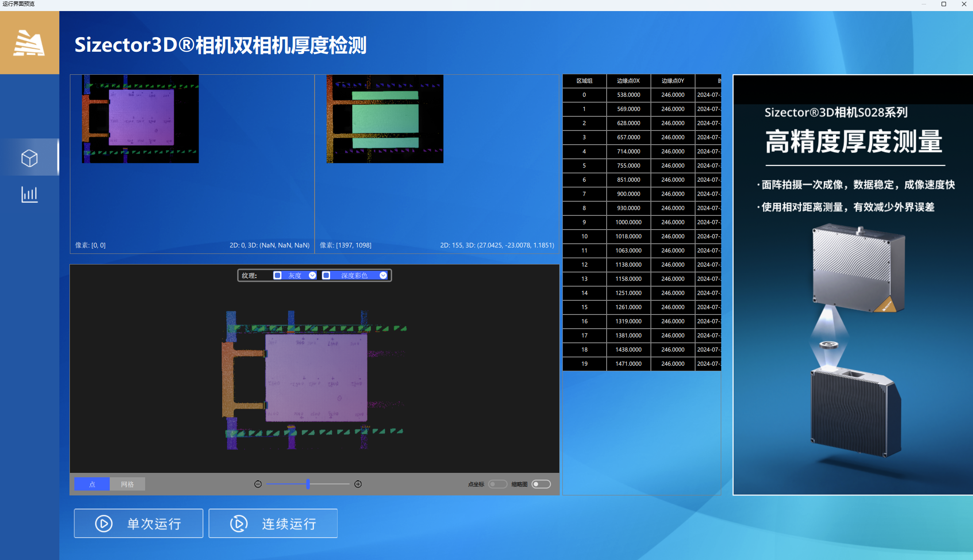The height and width of the screenshot is (560, 973).
Task: Click the 边缘点0X column header
Action: tap(628, 81)
